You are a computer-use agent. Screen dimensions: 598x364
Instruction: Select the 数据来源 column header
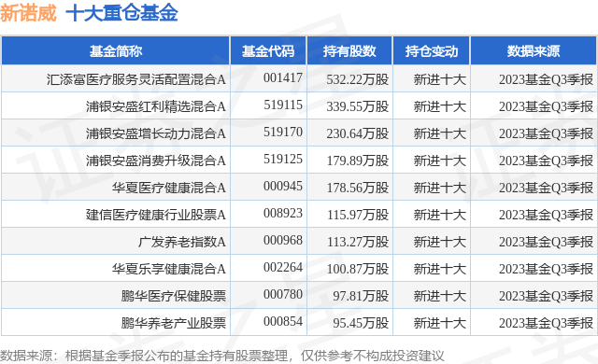click(534, 50)
